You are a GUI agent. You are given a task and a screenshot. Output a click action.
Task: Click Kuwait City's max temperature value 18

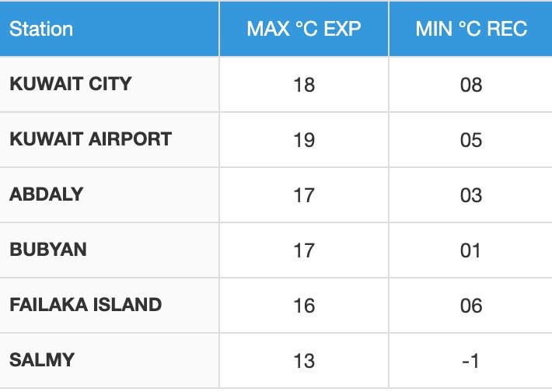pyautogui.click(x=304, y=85)
